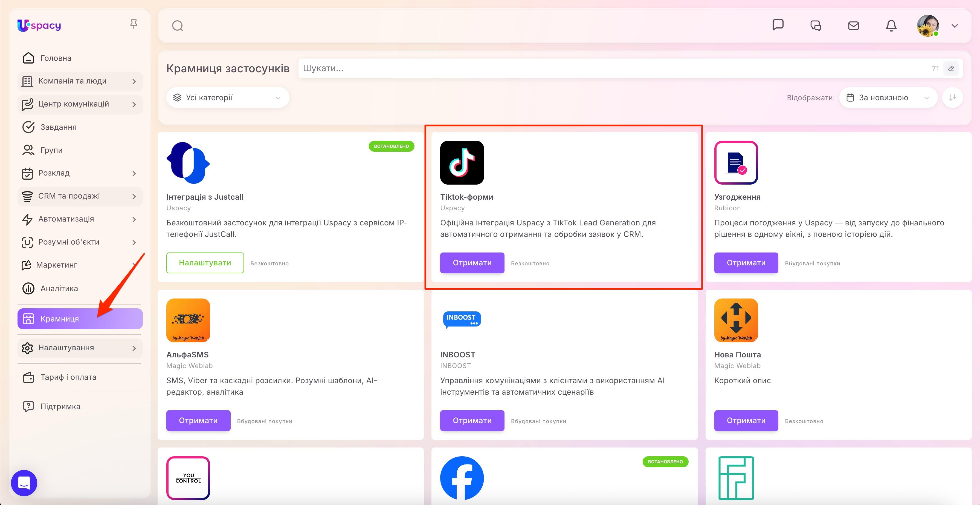Open Групи in the sidebar
Viewport: 980px width, 505px height.
pos(80,150)
